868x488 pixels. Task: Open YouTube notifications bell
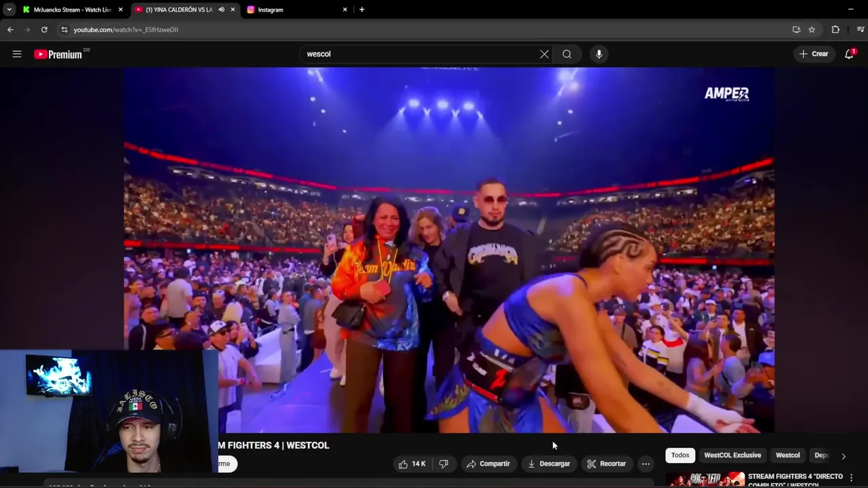click(x=849, y=54)
